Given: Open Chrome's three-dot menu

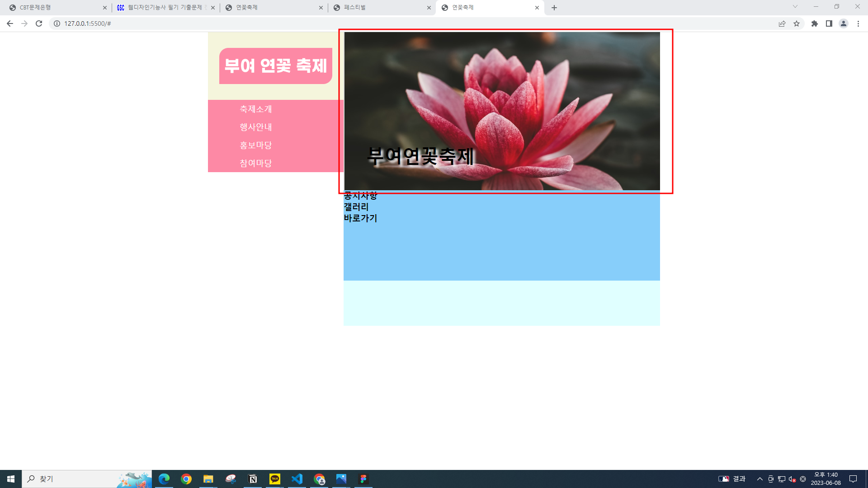Looking at the screenshot, I should point(858,23).
